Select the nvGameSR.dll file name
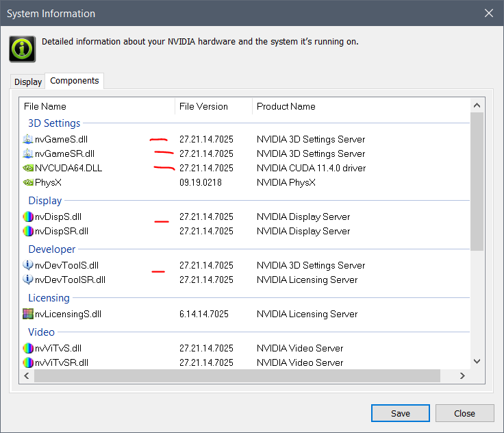Screen dimensions: 504x433 point(64,153)
